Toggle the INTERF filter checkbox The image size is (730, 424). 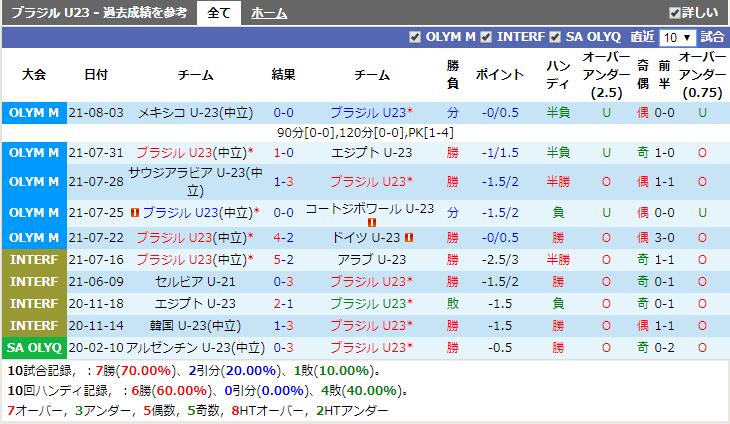486,37
